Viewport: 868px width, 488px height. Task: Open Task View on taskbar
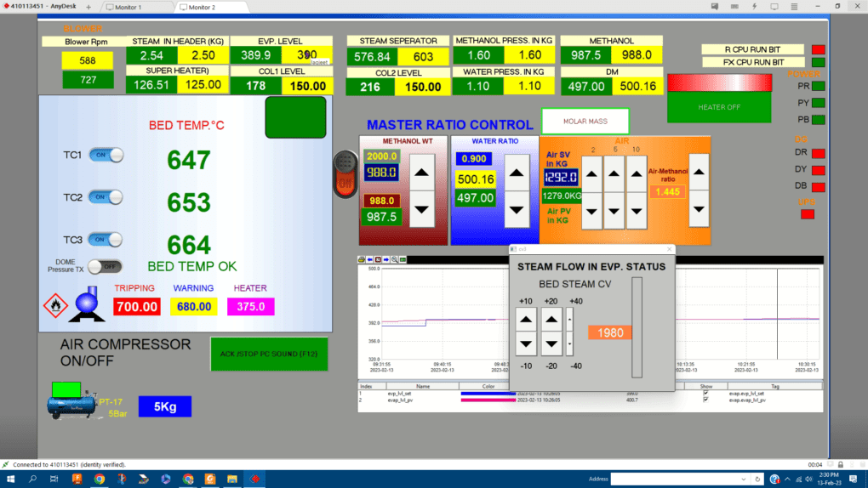pyautogui.click(x=54, y=479)
